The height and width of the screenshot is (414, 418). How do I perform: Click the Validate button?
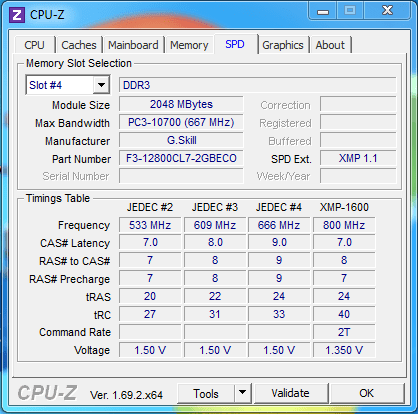tap(290, 393)
